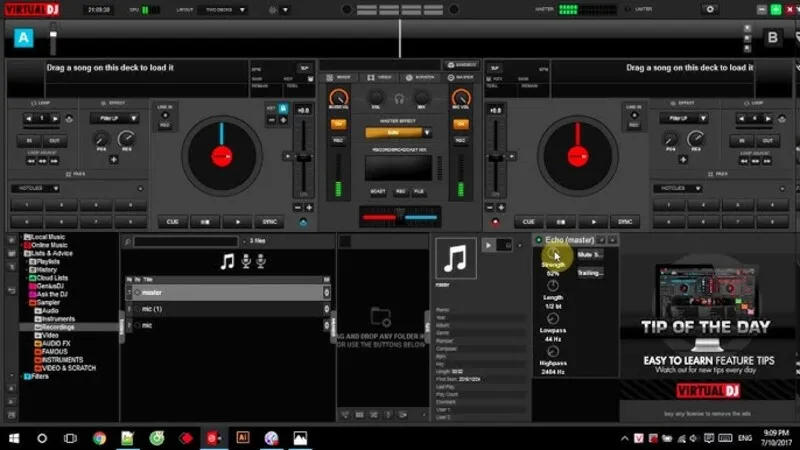Click the left deck pitch fader
The image size is (800, 450).
pos(304,159)
